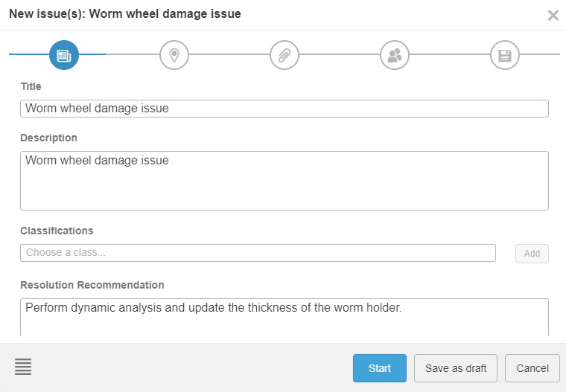The width and height of the screenshot is (566, 392).
Task: Click the Description field label
Action: click(48, 138)
